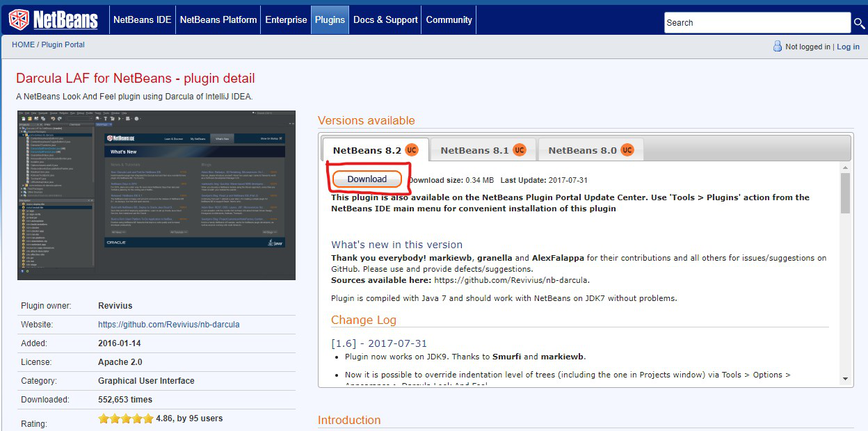
Task: Click the 'Change Log' heading
Action: click(x=364, y=320)
